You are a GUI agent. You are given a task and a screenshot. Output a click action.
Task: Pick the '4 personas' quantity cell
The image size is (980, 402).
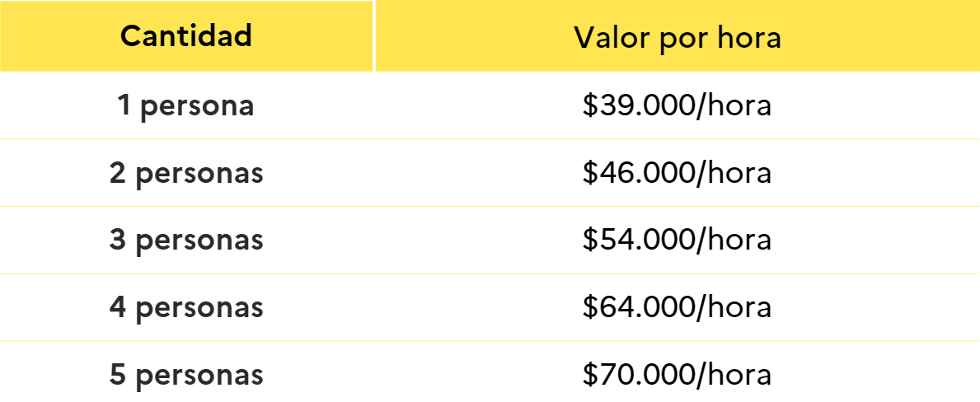[x=186, y=307]
